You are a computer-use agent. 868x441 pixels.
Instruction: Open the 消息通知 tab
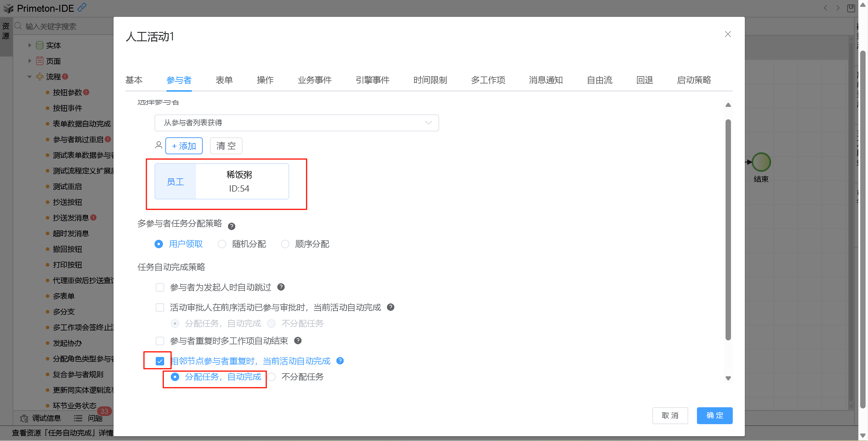[545, 80]
